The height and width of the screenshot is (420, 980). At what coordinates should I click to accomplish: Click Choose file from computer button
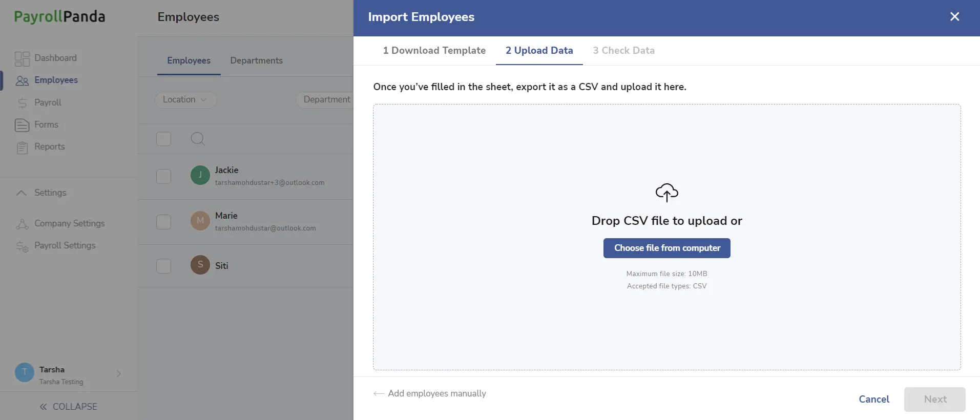666,248
